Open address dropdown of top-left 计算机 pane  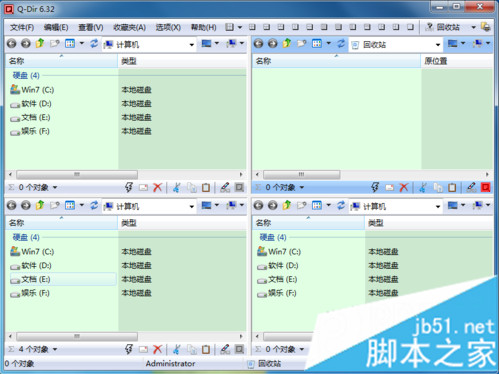tap(192, 45)
